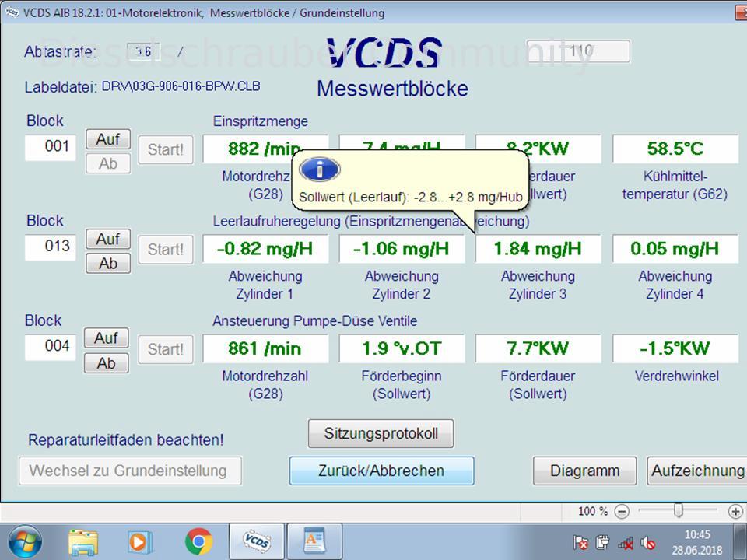The height and width of the screenshot is (560, 747).
Task: Click the -1.5°KW Verdrehwinkel value
Action: pyautogui.click(x=675, y=348)
